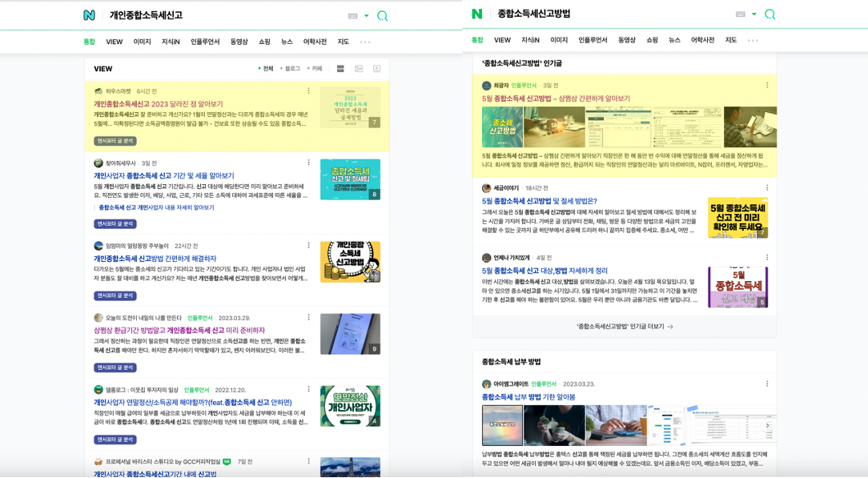The width and height of the screenshot is (868, 478).
Task: Select the 블로그 filter in the VIEW bar
Action: [x=293, y=68]
